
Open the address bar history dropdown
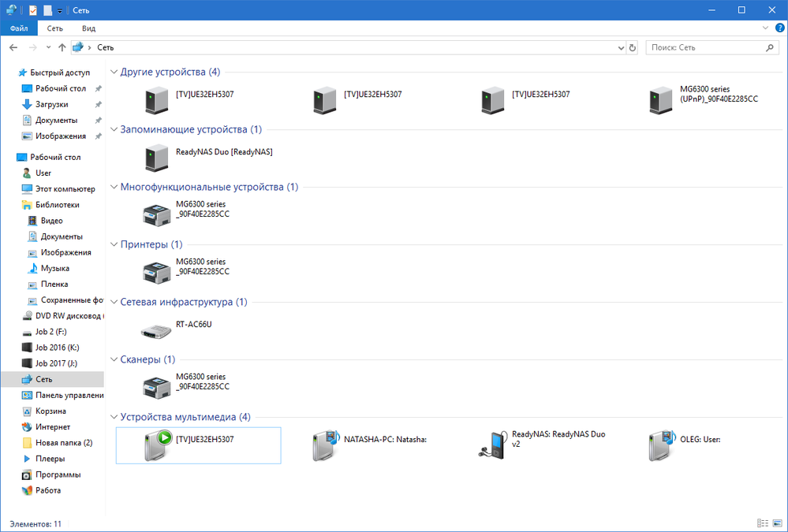(619, 48)
